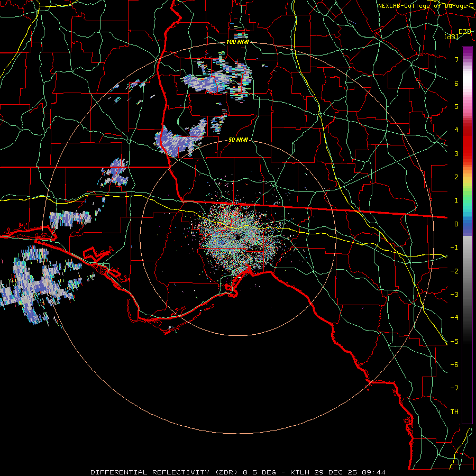476x476 pixels.
Task: Click the "3" value on the ZDR scale
Action: point(456,153)
